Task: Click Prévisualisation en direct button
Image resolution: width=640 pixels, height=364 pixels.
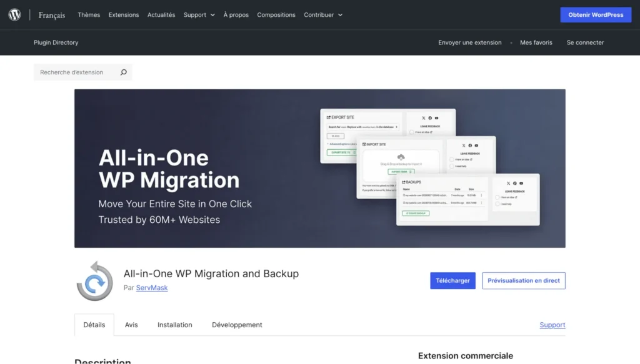Action: coord(524,280)
